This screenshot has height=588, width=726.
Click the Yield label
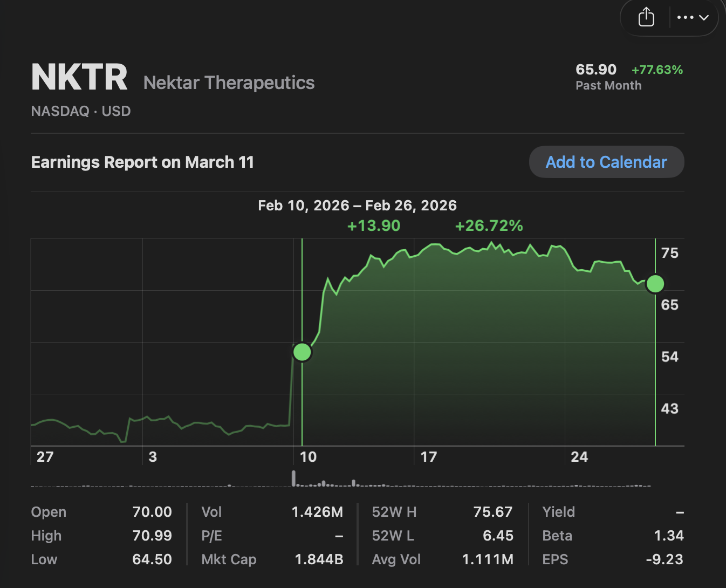pos(559,512)
